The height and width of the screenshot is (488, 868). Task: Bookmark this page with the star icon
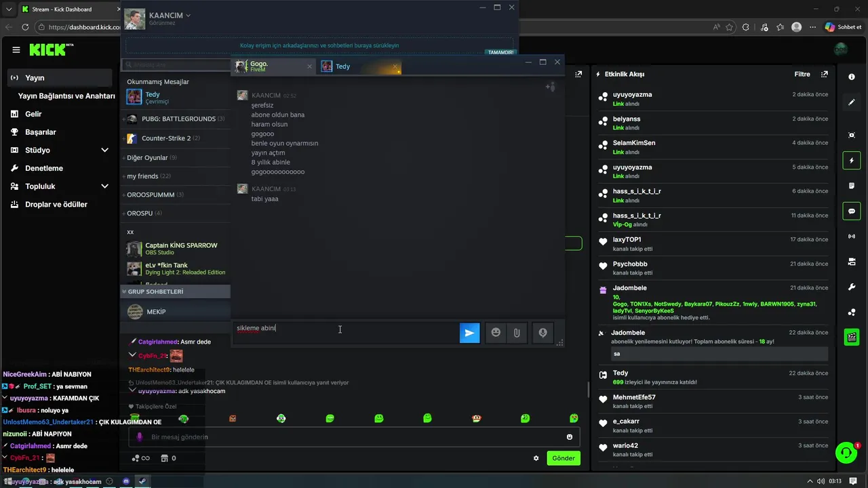730,27
